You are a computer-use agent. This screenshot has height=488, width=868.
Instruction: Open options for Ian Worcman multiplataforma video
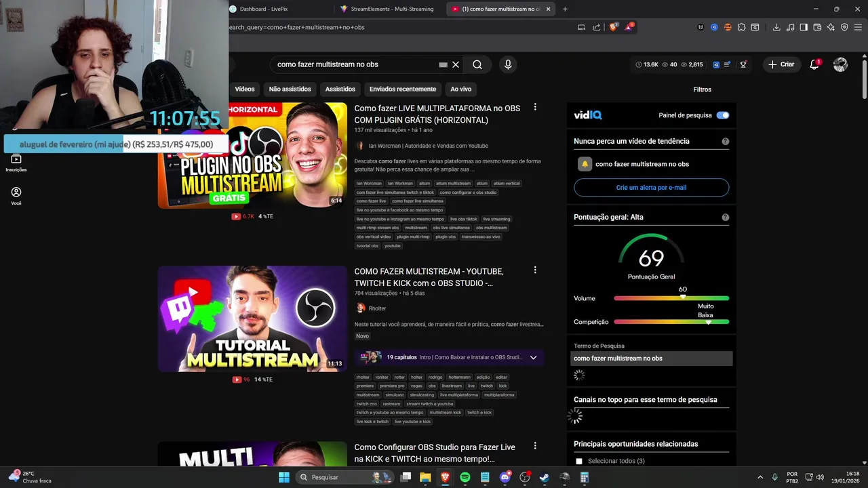coord(535,107)
